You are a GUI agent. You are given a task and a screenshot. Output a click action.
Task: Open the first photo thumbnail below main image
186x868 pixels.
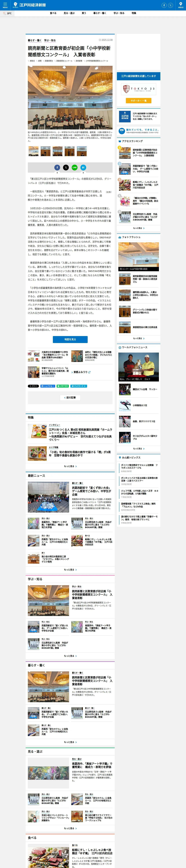[33, 151]
